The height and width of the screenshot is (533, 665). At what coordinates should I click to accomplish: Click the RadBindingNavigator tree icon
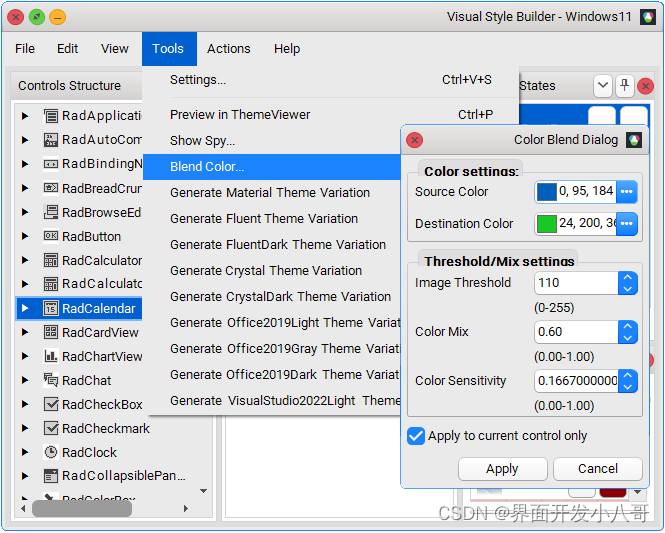(51, 164)
